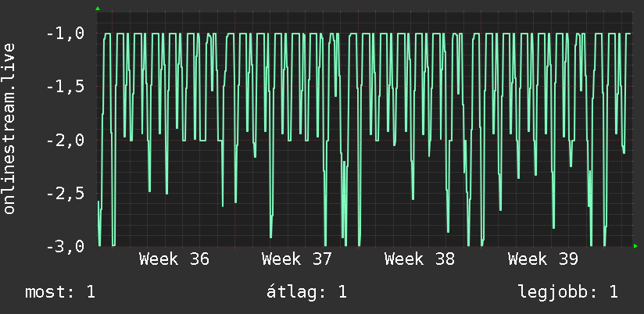Click the green arrow atop the y-axis
Viewport: 644px width, 314px height.
[98, 9]
